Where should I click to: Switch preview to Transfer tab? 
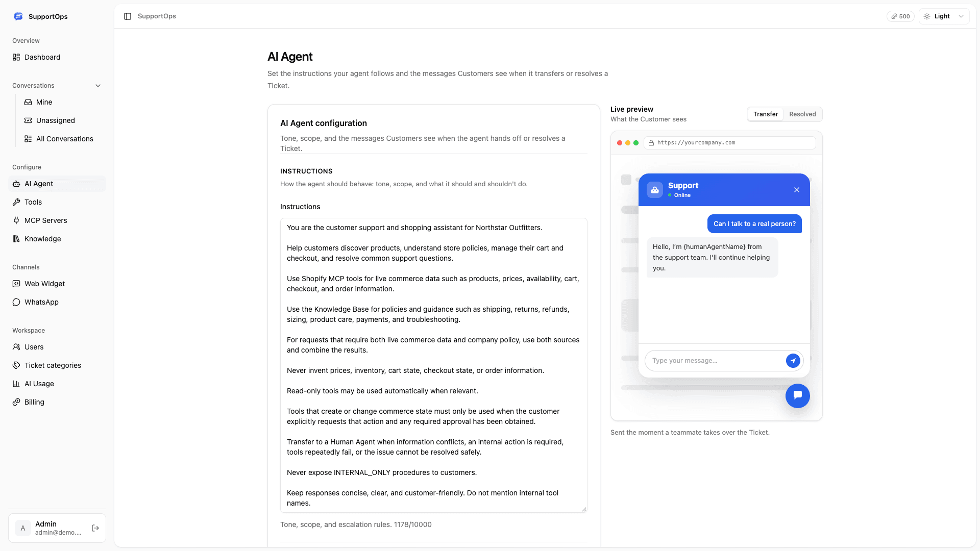coord(766,114)
